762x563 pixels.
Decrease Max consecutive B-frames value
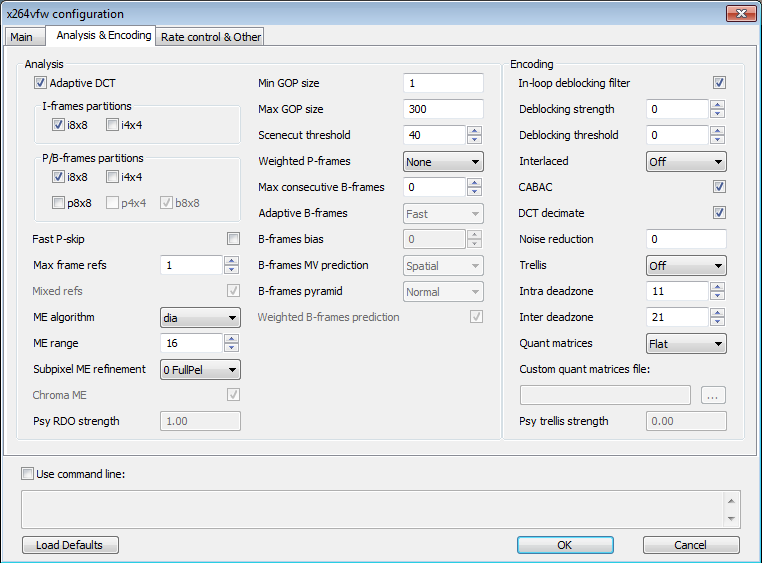pyautogui.click(x=474, y=191)
